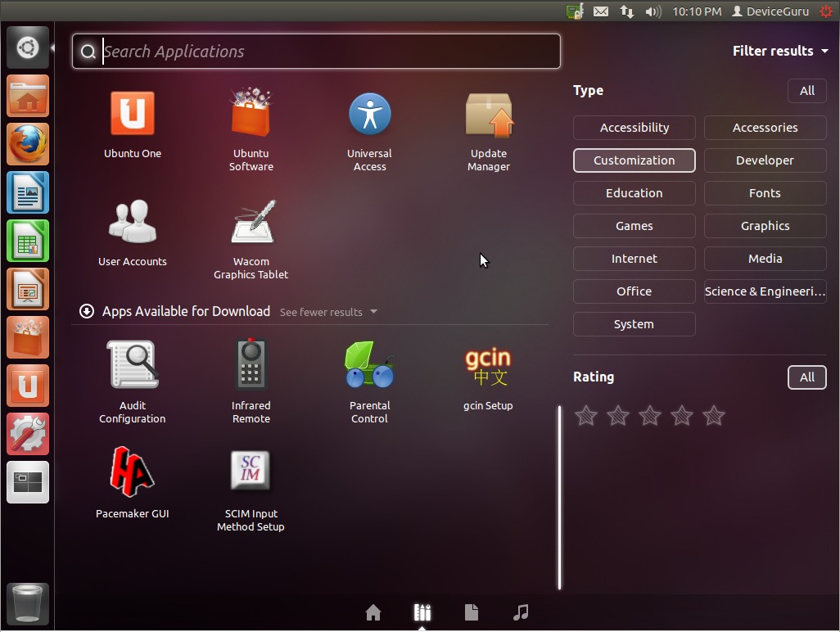This screenshot has width=840, height=632.
Task: Open LibreOffice Writer from the launcher
Action: (28, 192)
